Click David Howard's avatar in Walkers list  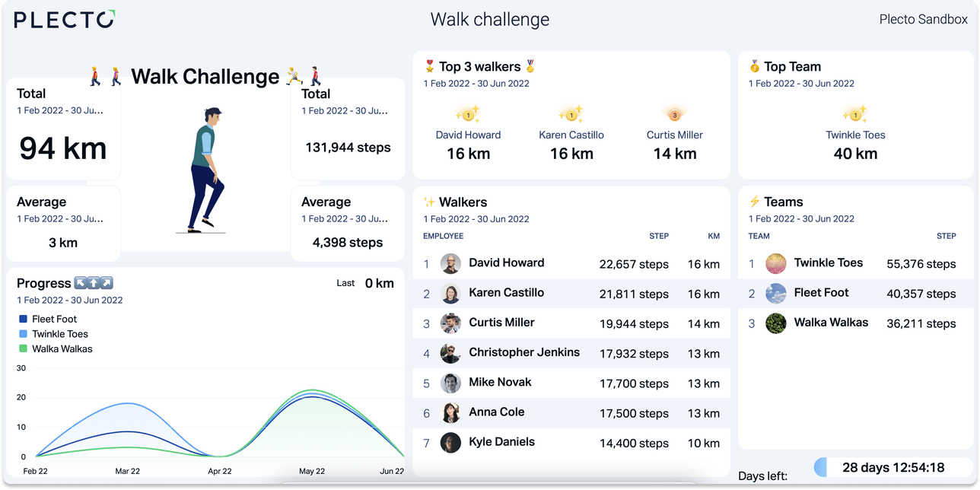pyautogui.click(x=450, y=264)
